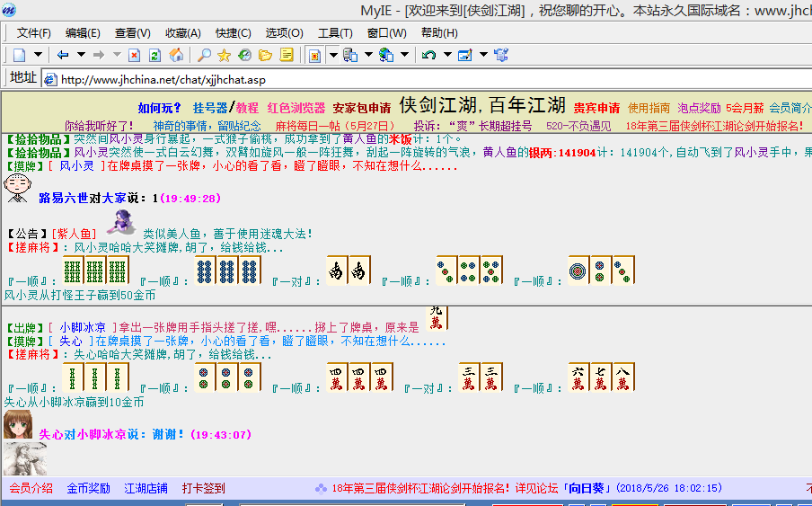The height and width of the screenshot is (506, 812).
Task: Expand dropdown beside globe network icon
Action: click(404, 55)
